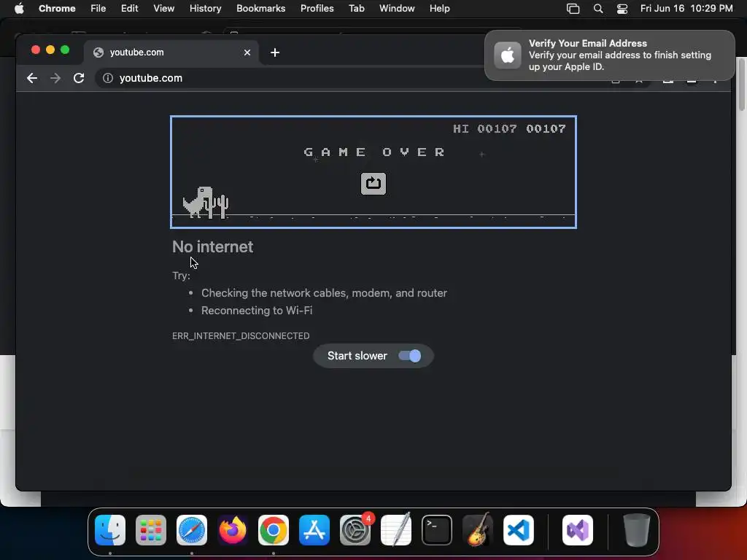Image resolution: width=747 pixels, height=560 pixels.
Task: Click the ERR_INTERNET_DISCONNECTED error code
Action: coord(241,335)
